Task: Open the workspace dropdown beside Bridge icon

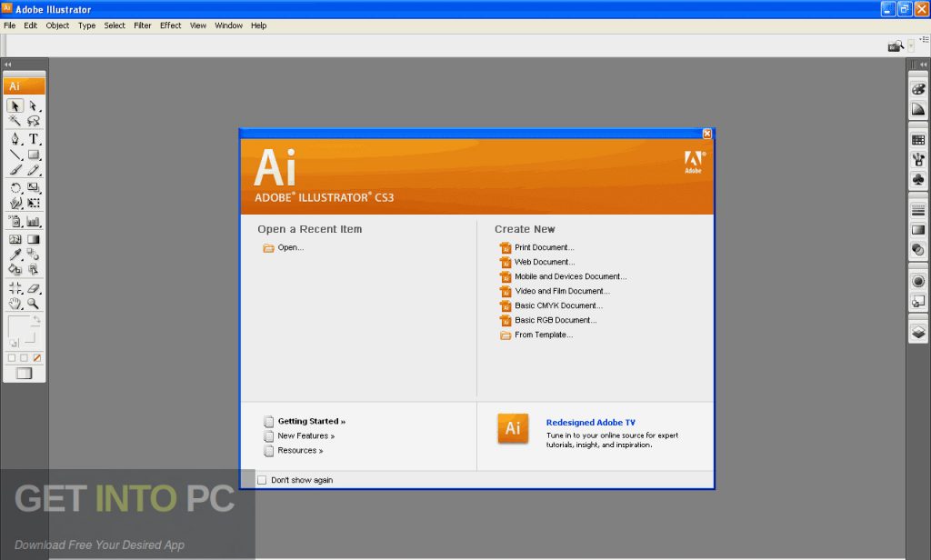Action: tap(911, 46)
